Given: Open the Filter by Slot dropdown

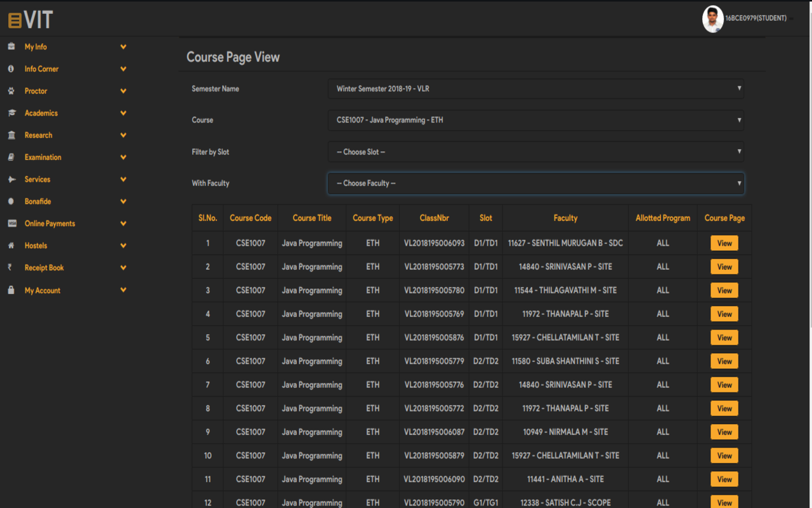Looking at the screenshot, I should (x=536, y=152).
